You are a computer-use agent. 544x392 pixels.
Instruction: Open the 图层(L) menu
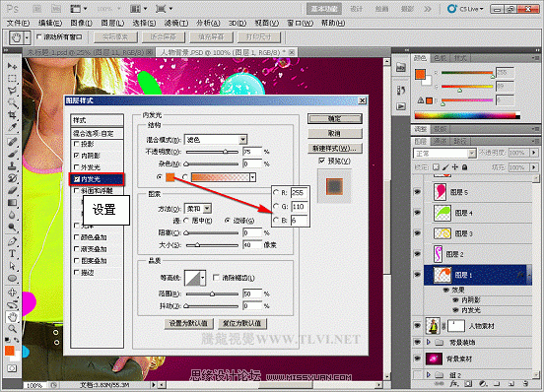click(112, 23)
